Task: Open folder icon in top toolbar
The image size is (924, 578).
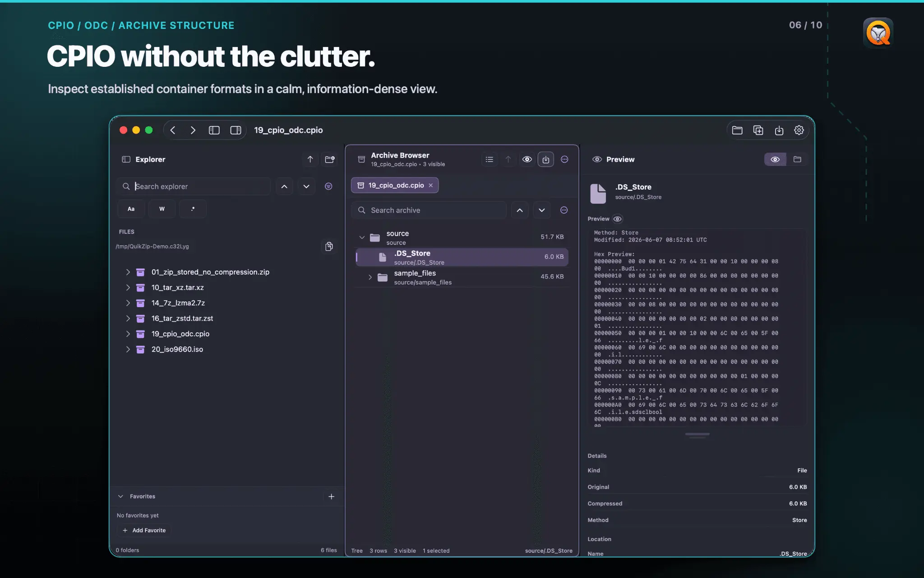Action: pos(737,130)
